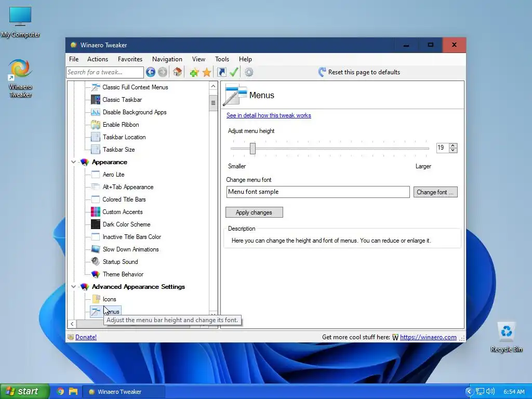The height and width of the screenshot is (399, 532).
Task: Click the Custom Accents colorful icon
Action: [x=96, y=212]
